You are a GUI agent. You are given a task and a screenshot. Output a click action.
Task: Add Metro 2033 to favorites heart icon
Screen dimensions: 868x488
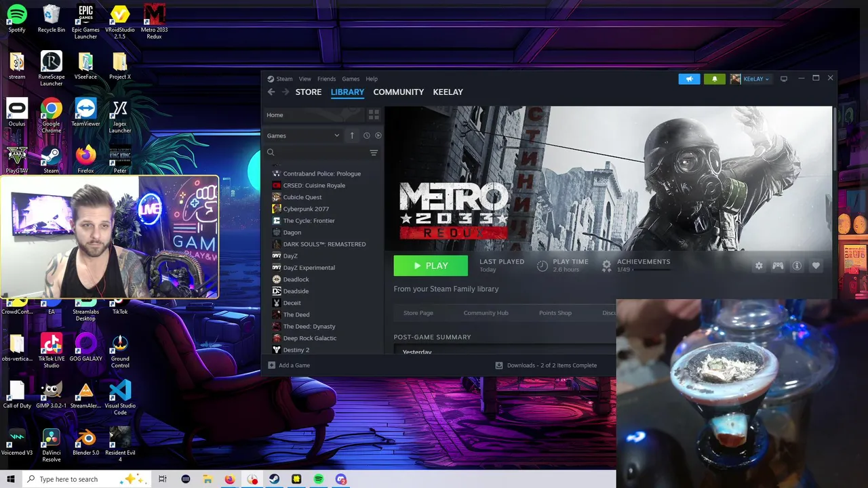click(x=816, y=266)
